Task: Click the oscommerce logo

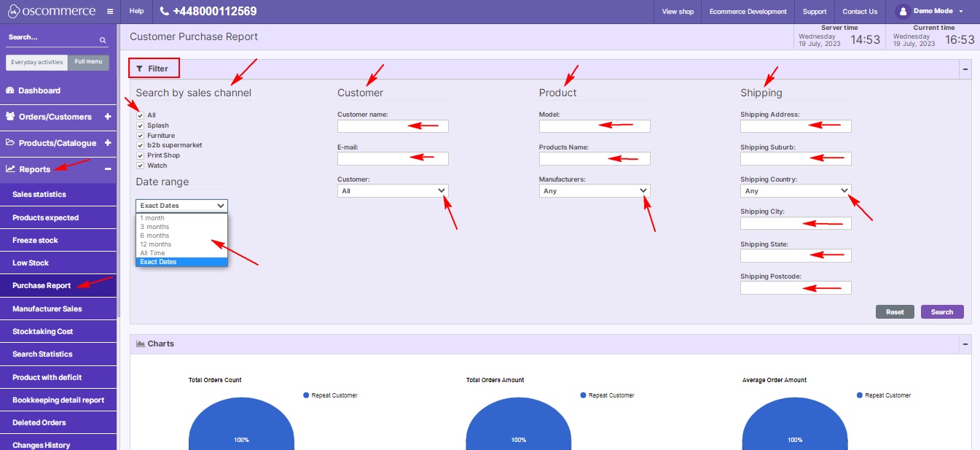Action: (x=50, y=12)
